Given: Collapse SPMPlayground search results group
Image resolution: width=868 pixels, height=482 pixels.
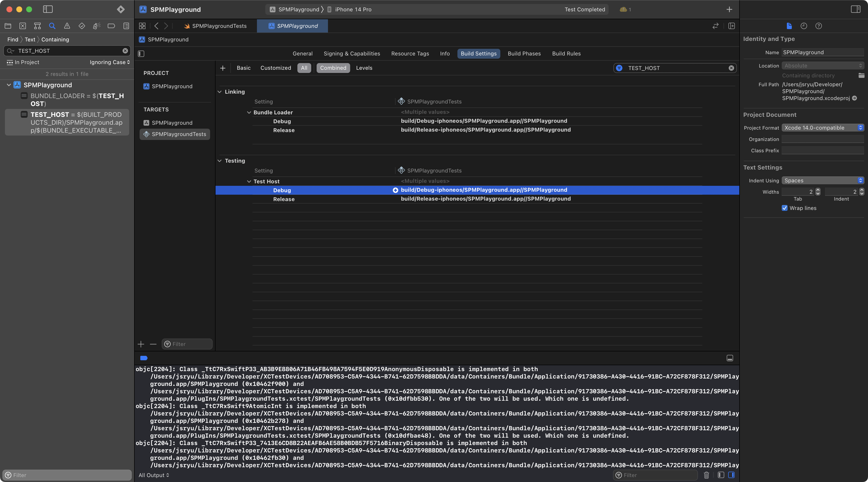Looking at the screenshot, I should pos(9,85).
